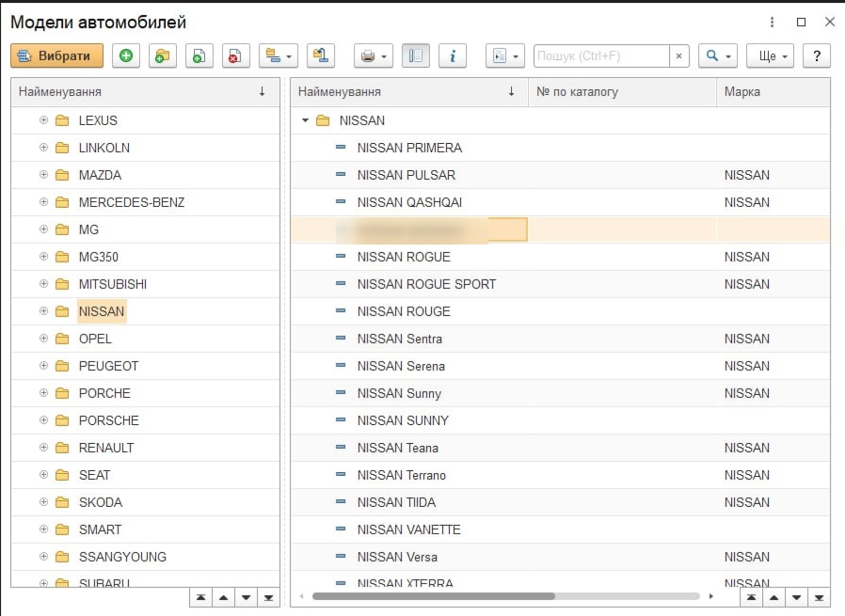The height and width of the screenshot is (616, 845).
Task: Open the list view mode dropdown
Action: [279, 56]
